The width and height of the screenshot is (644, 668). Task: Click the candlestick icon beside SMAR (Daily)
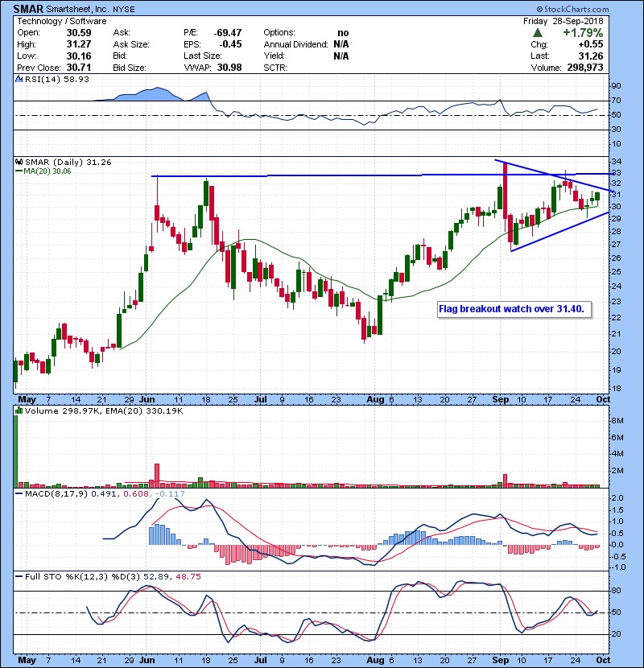(19, 162)
